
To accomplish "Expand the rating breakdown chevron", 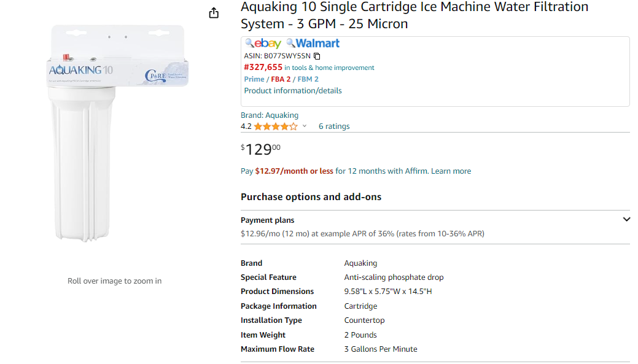I will [x=305, y=126].
